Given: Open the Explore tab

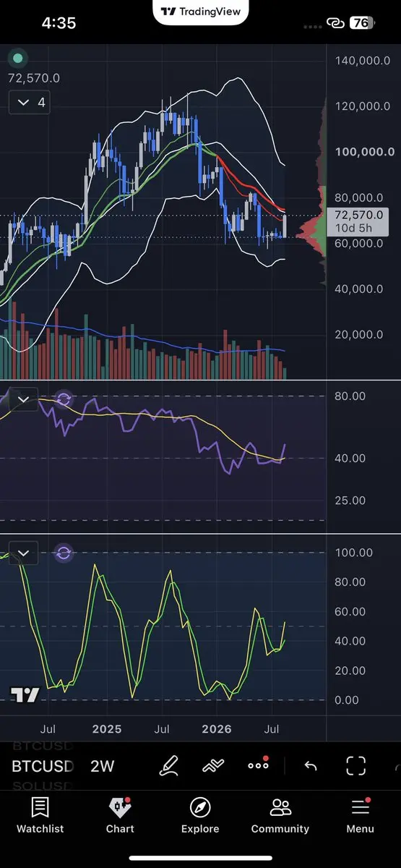Looking at the screenshot, I should pos(200,816).
